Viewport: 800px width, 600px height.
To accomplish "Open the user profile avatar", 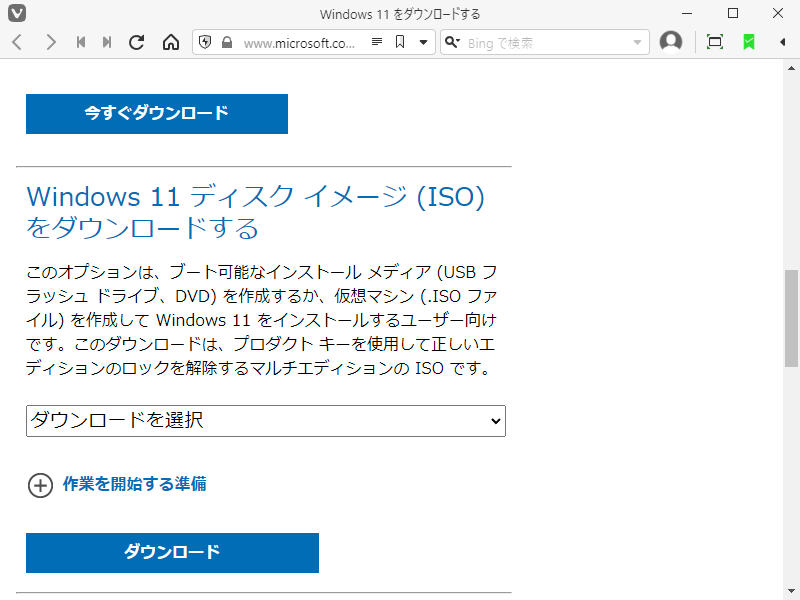I will point(671,42).
